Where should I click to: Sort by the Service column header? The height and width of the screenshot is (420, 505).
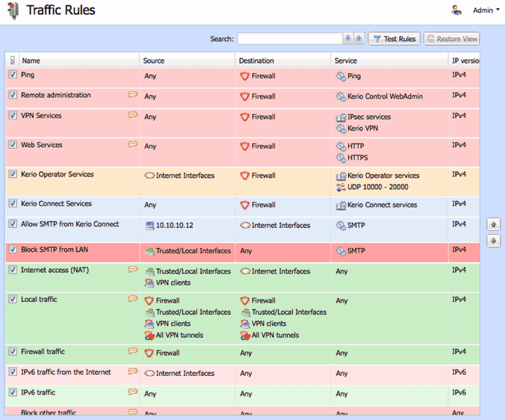[x=390, y=61]
